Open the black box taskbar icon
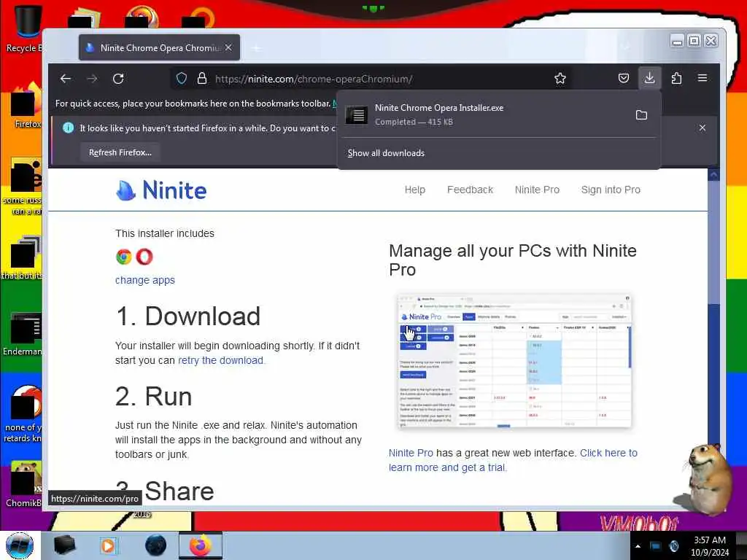The width and height of the screenshot is (747, 560). [x=64, y=545]
